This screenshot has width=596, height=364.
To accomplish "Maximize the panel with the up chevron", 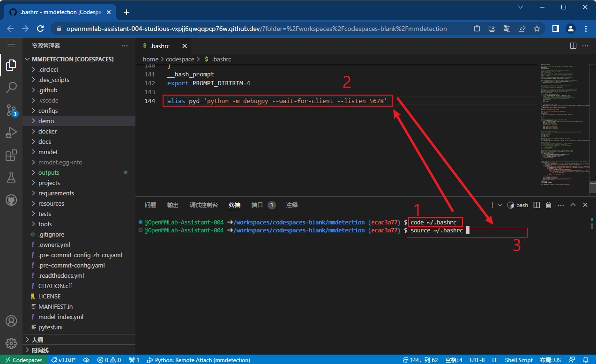I will click(573, 205).
